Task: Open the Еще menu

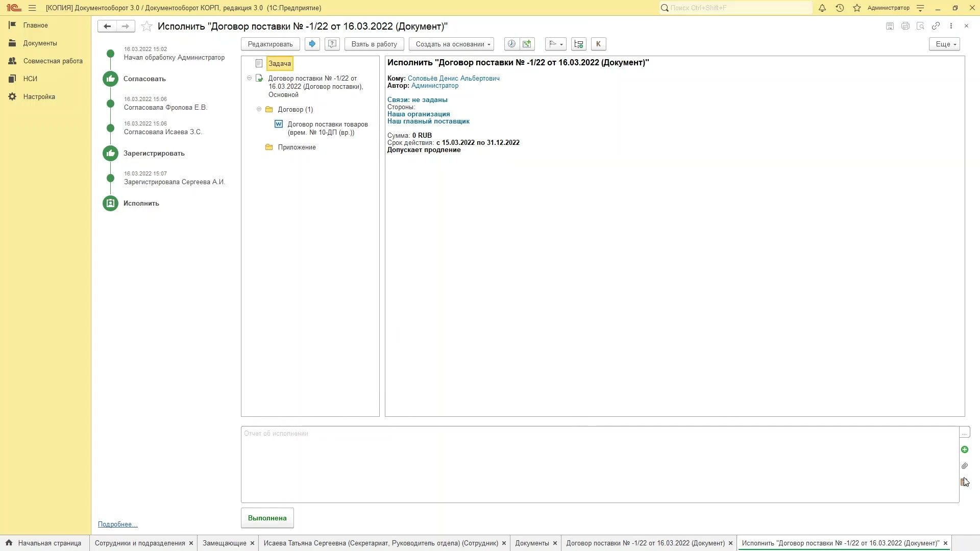Action: [x=944, y=44]
